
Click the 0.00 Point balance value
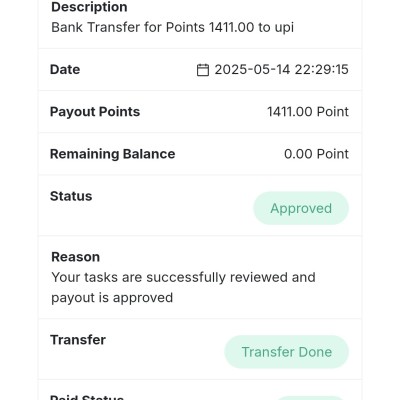click(316, 154)
